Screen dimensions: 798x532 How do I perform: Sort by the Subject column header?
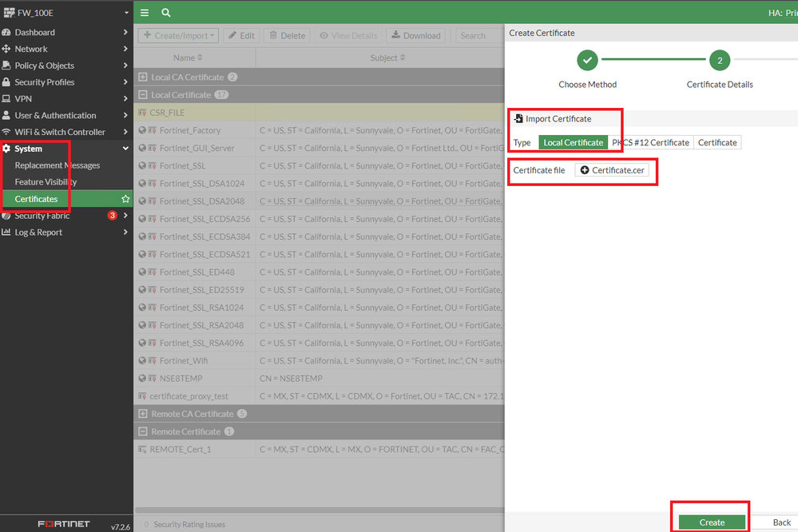click(x=387, y=58)
